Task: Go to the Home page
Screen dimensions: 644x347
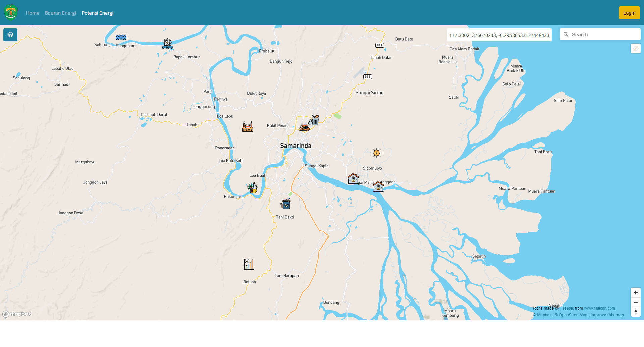Action: [33, 13]
